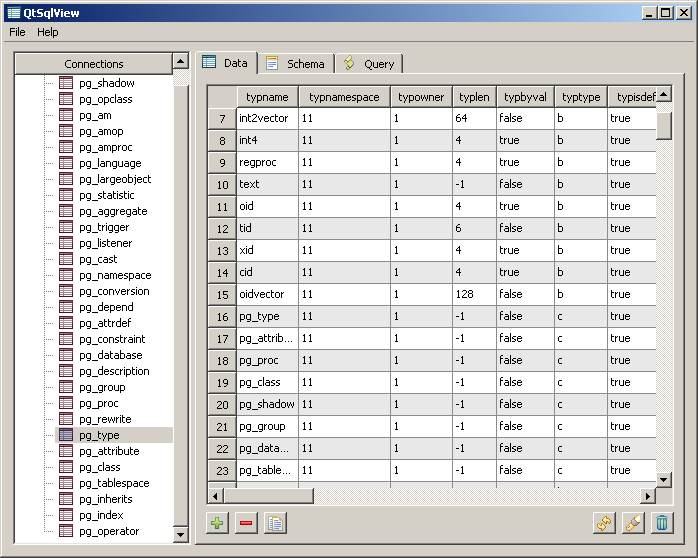The width and height of the screenshot is (698, 558).
Task: Click the green plus add row button
Action: pos(217,522)
